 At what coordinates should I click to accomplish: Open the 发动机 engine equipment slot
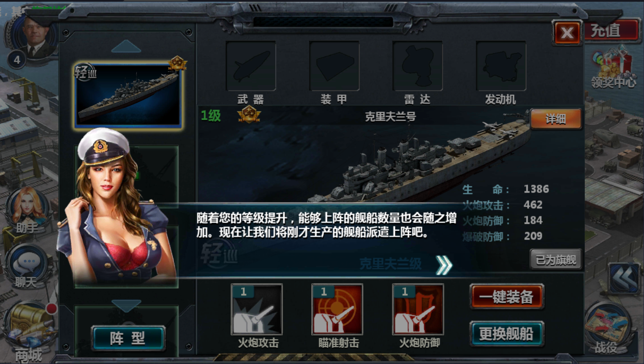pyautogui.click(x=501, y=66)
